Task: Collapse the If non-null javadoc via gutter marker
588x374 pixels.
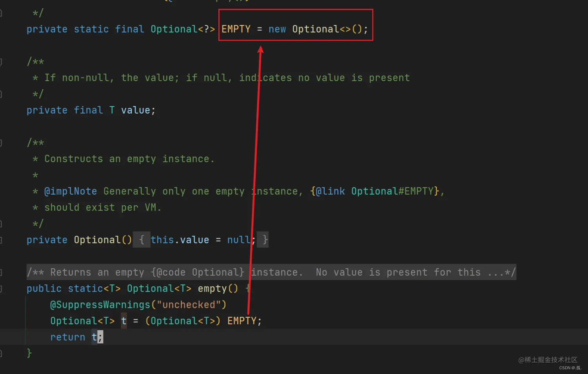Action: 1,62
